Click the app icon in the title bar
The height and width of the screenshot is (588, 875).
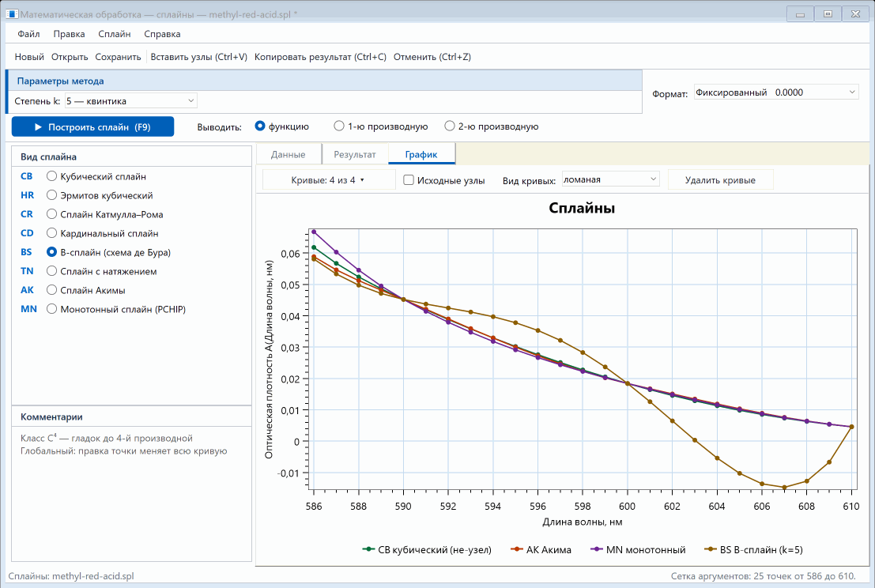tap(12, 14)
